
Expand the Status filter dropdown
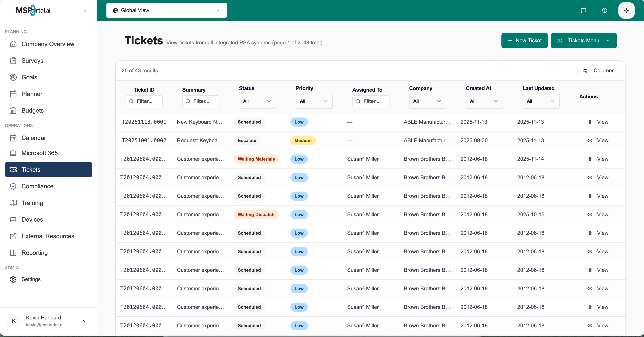coord(257,101)
